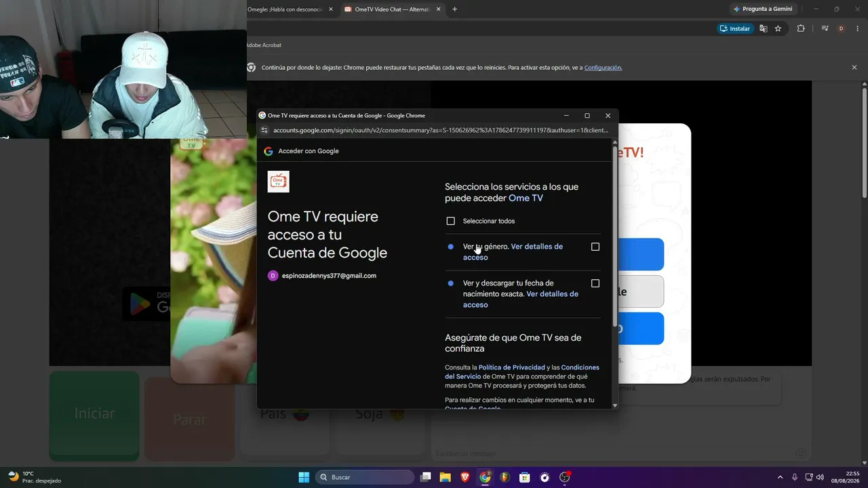Switch to the OmeTV Video Chat tab
Screen dimensions: 868x488
(392, 9)
